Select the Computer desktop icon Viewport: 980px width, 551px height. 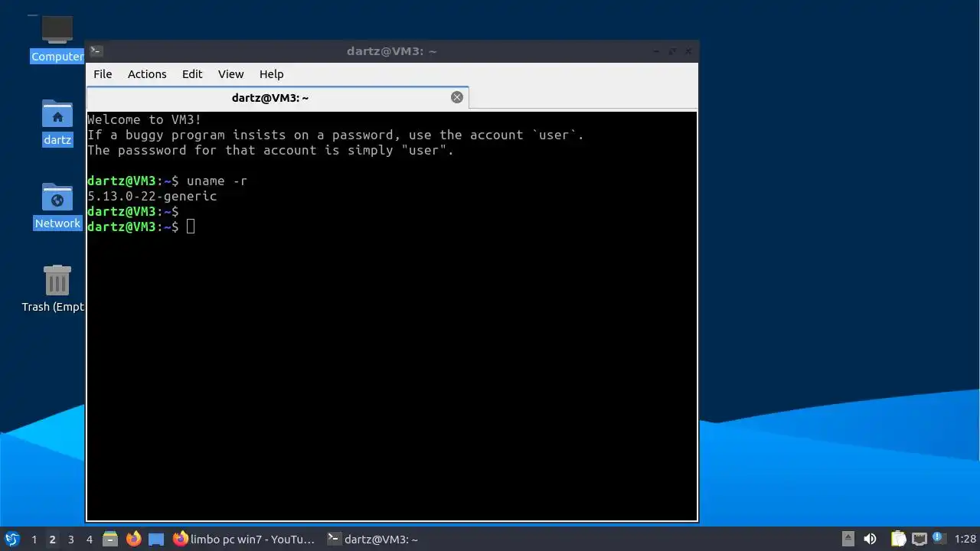coord(57,38)
